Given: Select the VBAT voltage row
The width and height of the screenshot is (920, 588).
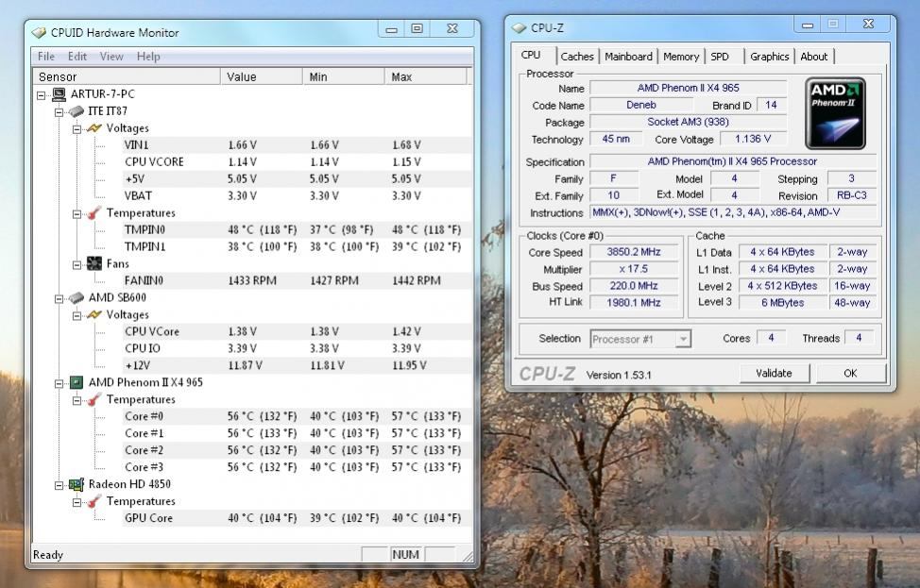Looking at the screenshot, I should point(297,195).
